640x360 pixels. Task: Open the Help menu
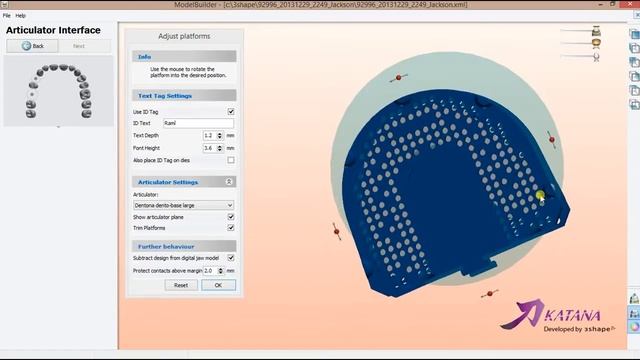20,16
